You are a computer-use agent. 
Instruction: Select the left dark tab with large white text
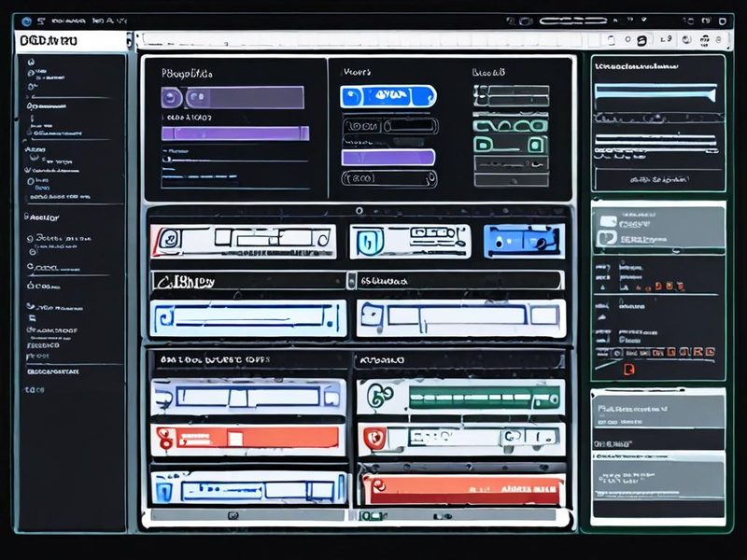click(x=249, y=281)
